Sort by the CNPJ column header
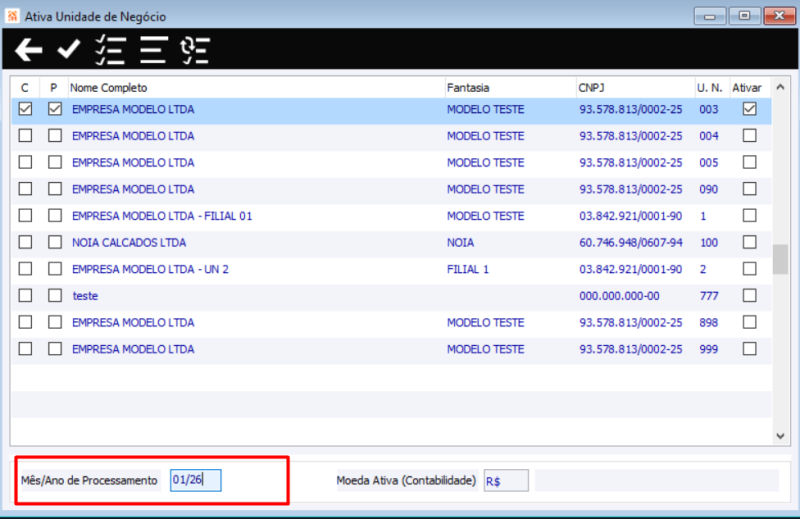Image resolution: width=800 pixels, height=519 pixels. (x=636, y=88)
